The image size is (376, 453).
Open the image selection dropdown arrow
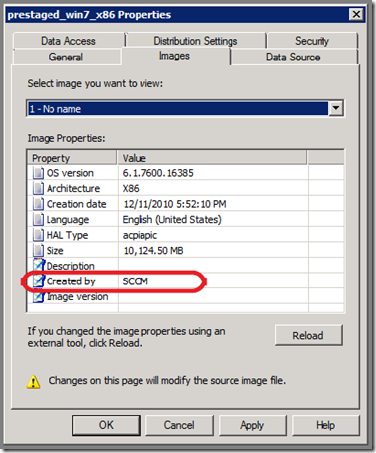[336, 108]
